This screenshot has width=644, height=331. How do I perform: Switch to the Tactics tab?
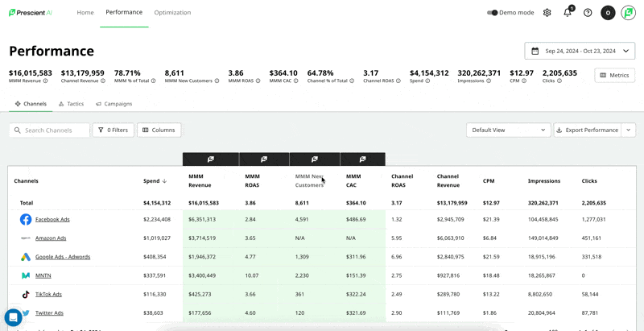click(72, 104)
